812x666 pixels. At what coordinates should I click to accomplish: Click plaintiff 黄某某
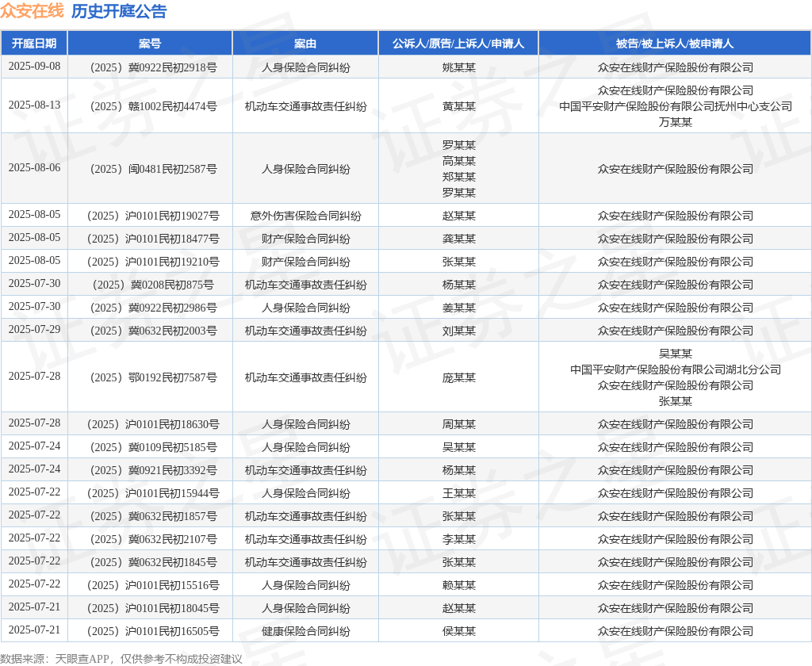click(x=459, y=106)
